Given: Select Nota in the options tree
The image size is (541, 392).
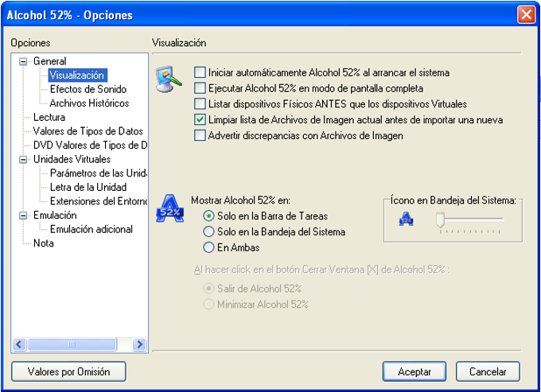Looking at the screenshot, I should (44, 243).
